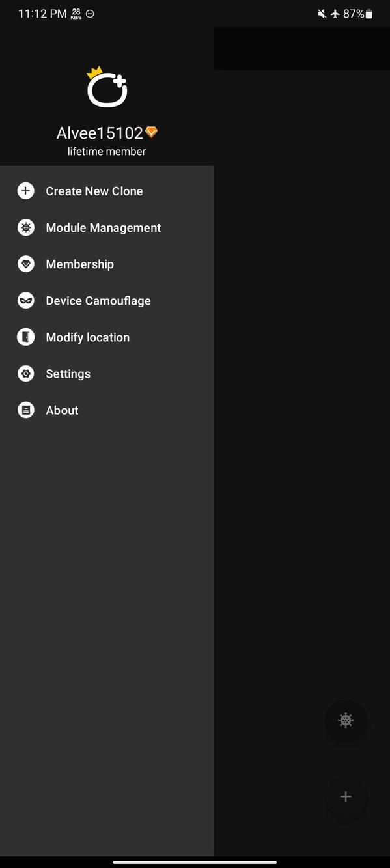Tap the plus icon beside Create New Clone
The height and width of the screenshot is (868, 390).
[x=25, y=191]
